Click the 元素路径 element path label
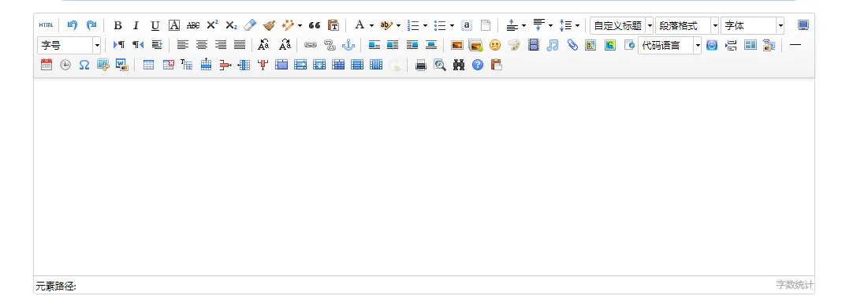Screen dimensions: 868x307 click(x=56, y=286)
